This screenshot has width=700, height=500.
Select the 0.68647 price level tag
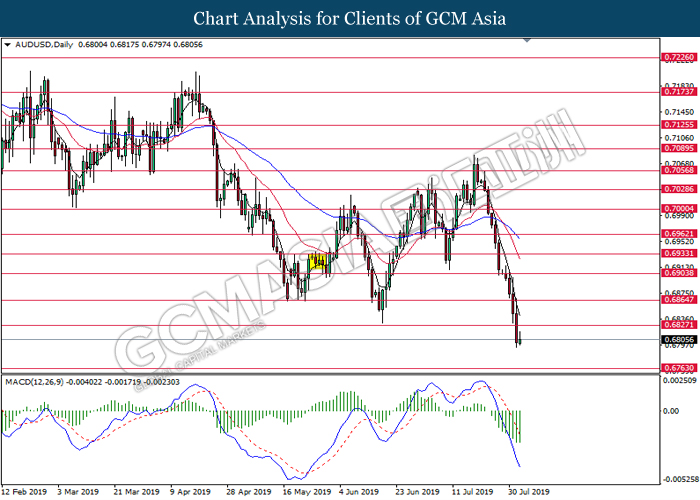pyautogui.click(x=678, y=300)
